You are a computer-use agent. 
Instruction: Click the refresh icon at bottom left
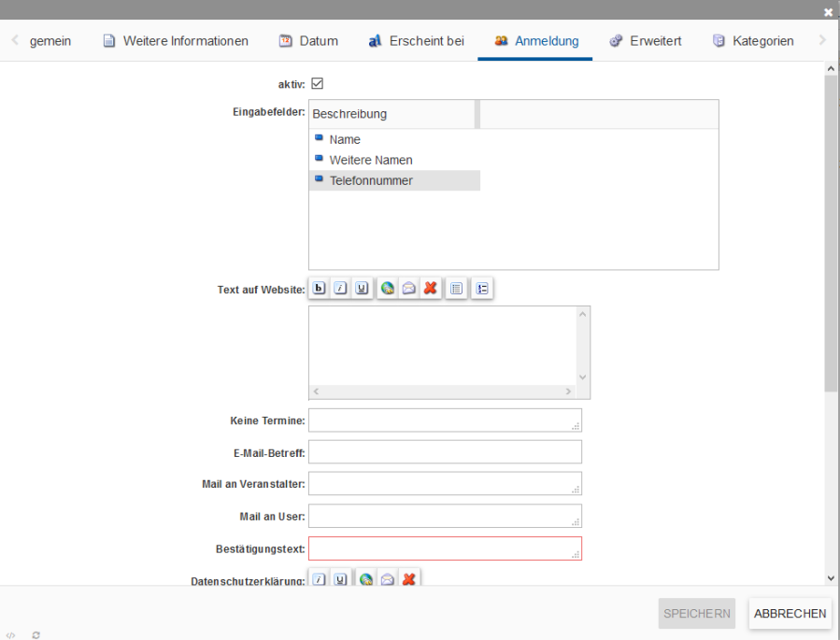36,634
